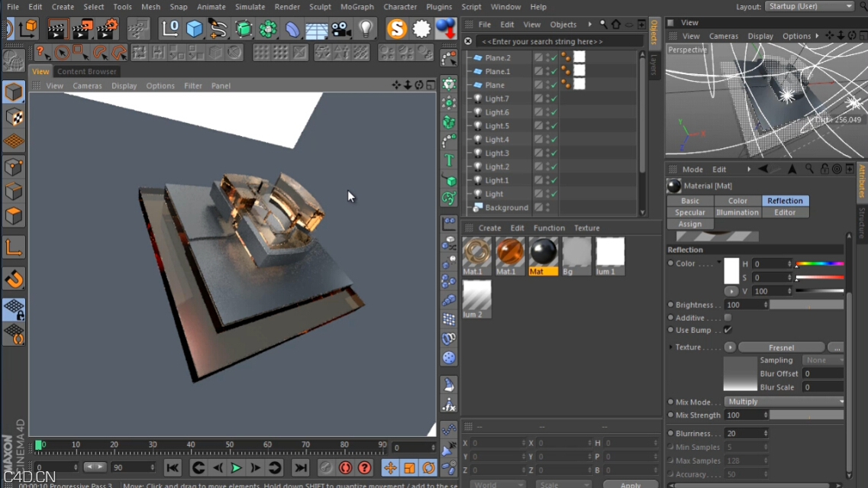
Task: Open the Illumination material channel
Action: tap(737, 212)
